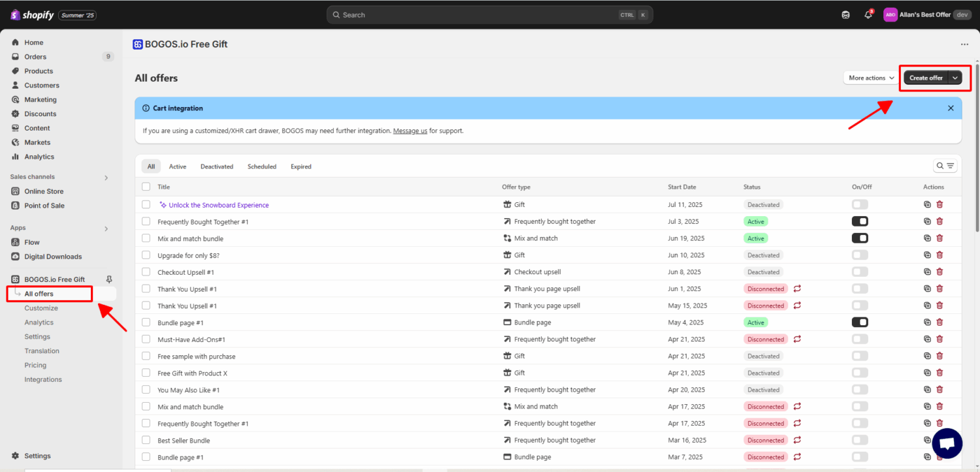The width and height of the screenshot is (980, 472).
Task: Open Pricing in the BOGOS submenu
Action: point(35,365)
